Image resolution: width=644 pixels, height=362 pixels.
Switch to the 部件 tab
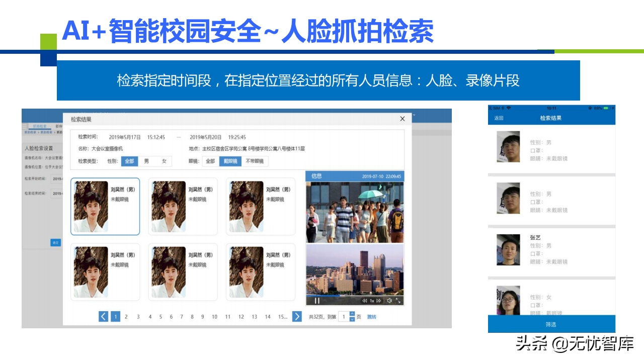pos(58,126)
